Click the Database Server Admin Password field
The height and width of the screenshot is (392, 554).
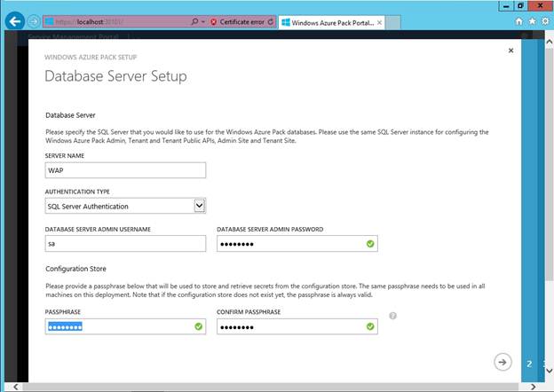[x=297, y=244]
